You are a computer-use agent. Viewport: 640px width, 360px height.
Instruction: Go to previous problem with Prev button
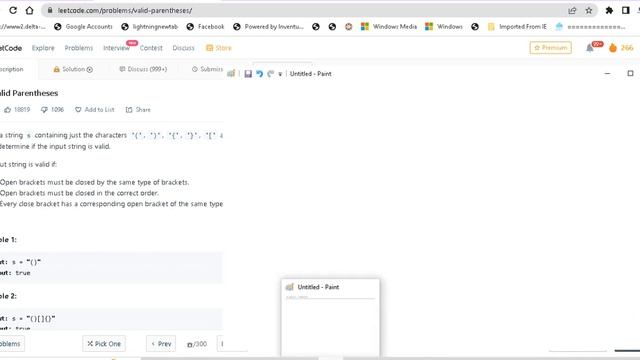pyautogui.click(x=161, y=344)
